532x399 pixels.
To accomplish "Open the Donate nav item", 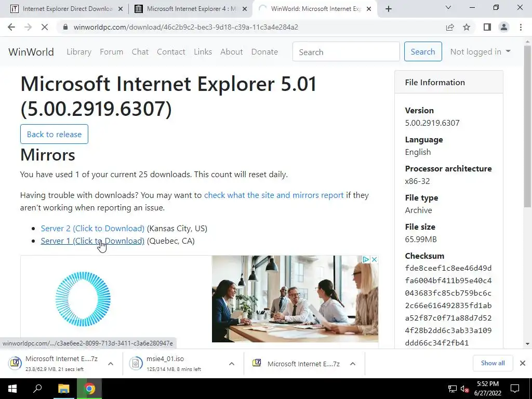I will click(x=264, y=52).
